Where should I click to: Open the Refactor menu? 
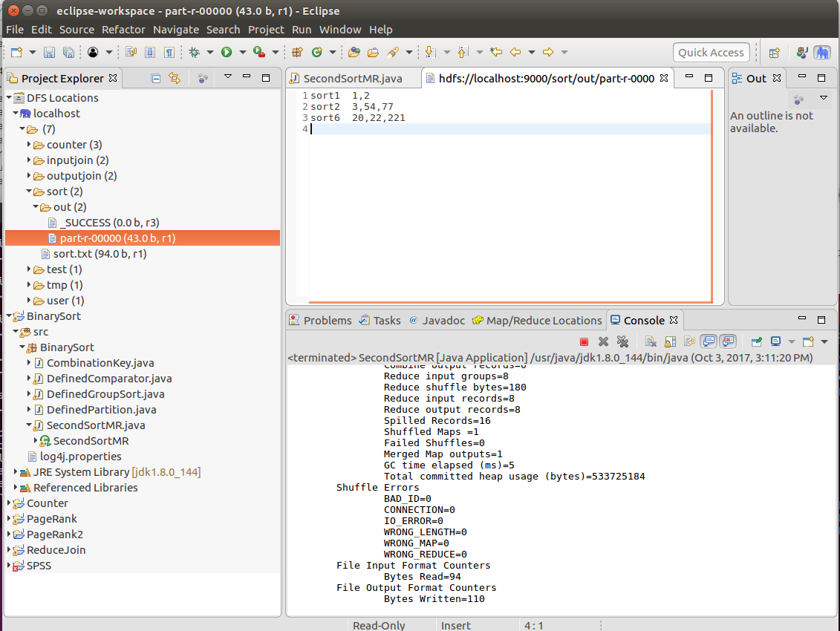point(123,30)
